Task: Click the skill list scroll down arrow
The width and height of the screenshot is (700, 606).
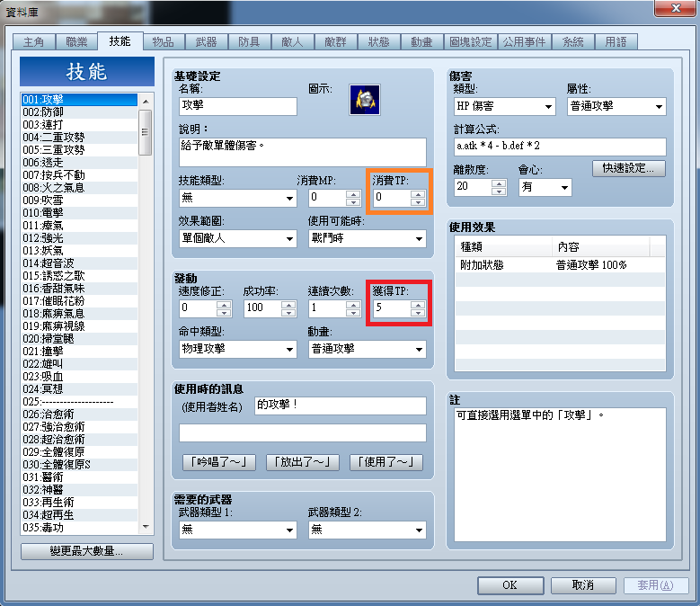Action: 146,527
